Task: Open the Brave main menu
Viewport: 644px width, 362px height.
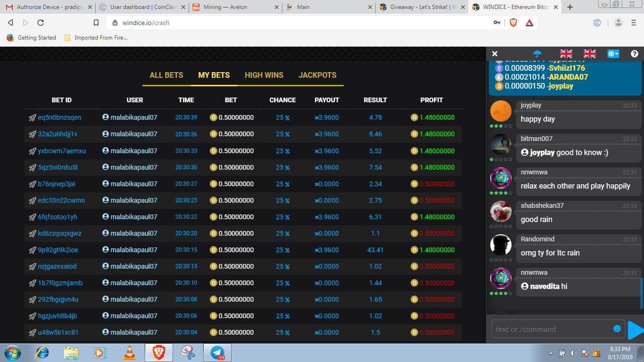Action: 635,23
